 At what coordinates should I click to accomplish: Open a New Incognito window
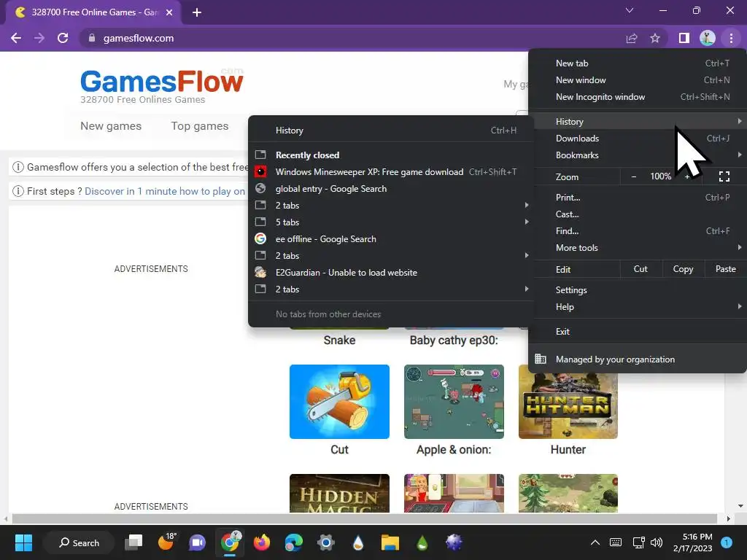coord(638,97)
